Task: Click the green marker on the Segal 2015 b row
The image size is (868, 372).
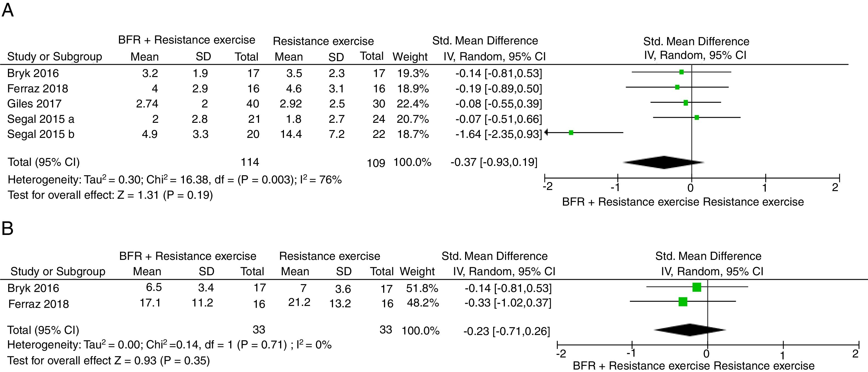Action: 571,133
